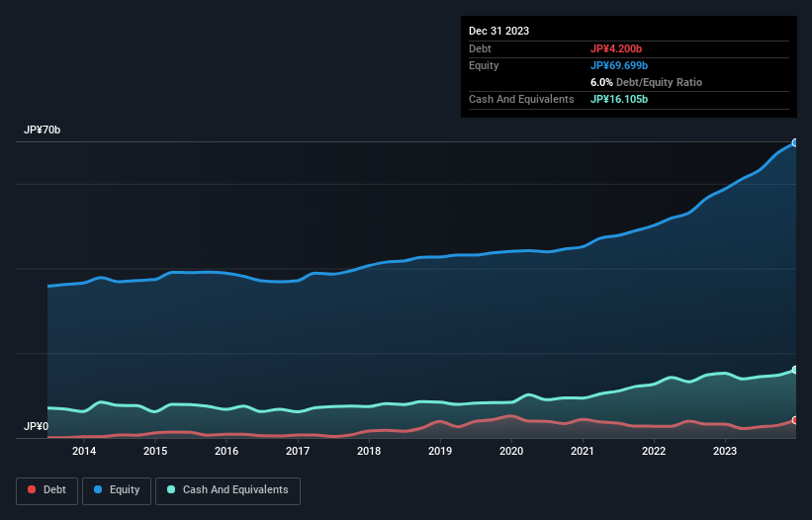
Task: Click the JP¥0 y-axis label
Action: pos(36,426)
